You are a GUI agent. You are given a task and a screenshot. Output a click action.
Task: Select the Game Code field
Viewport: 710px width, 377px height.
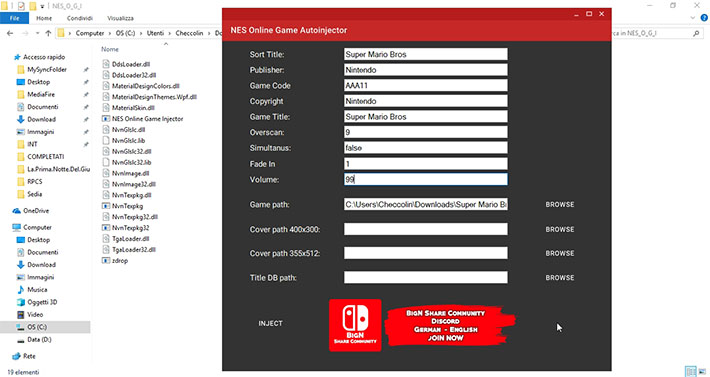[426, 86]
